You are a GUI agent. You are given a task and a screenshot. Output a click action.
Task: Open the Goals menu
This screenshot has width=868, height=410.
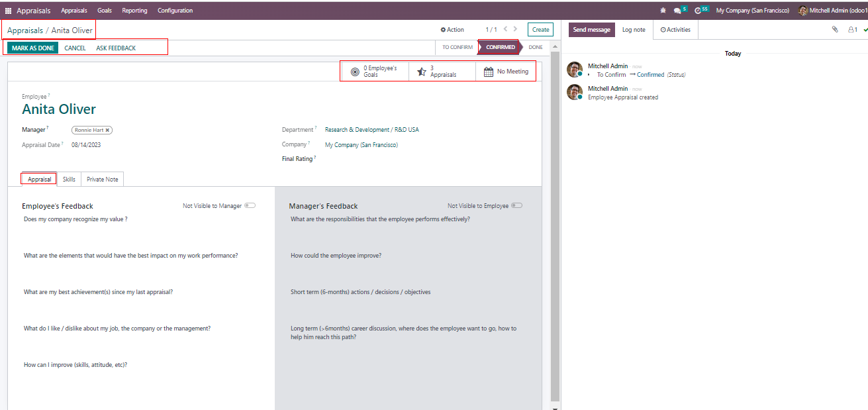(x=105, y=11)
